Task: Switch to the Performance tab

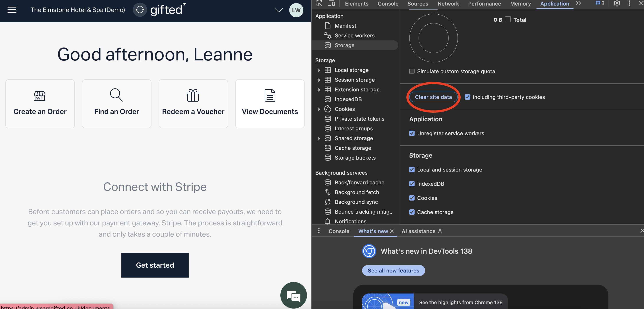Action: [x=484, y=4]
